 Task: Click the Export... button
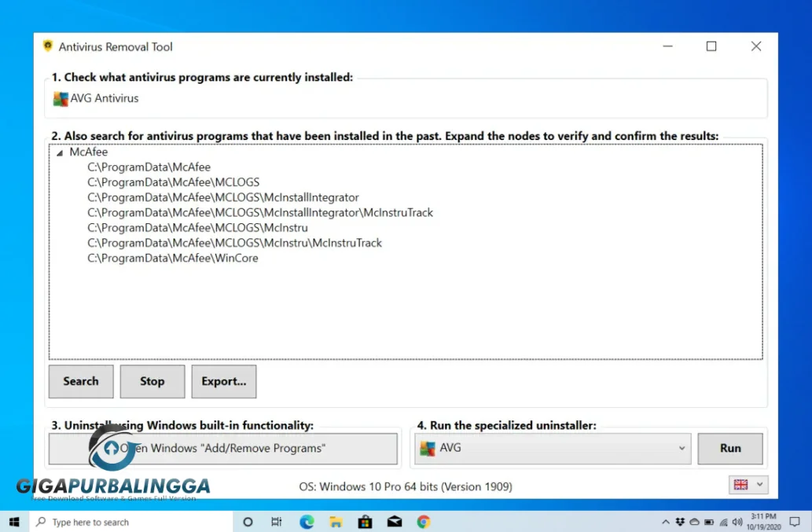point(224,381)
